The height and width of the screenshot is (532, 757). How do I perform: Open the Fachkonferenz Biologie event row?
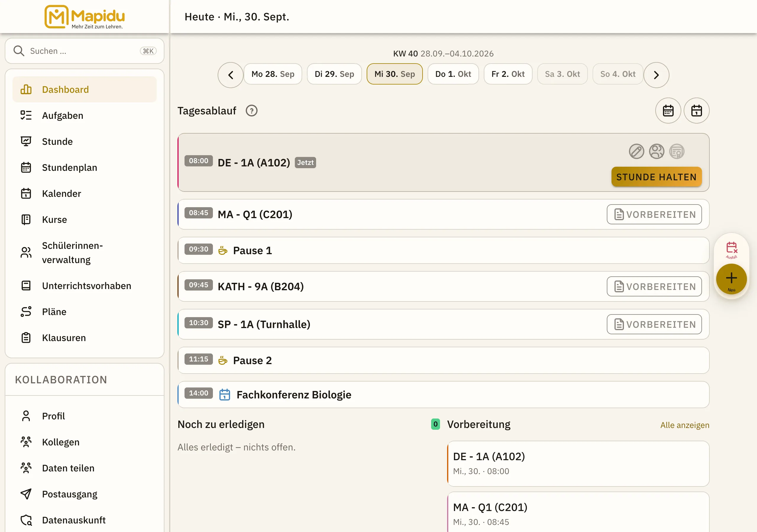coord(443,395)
